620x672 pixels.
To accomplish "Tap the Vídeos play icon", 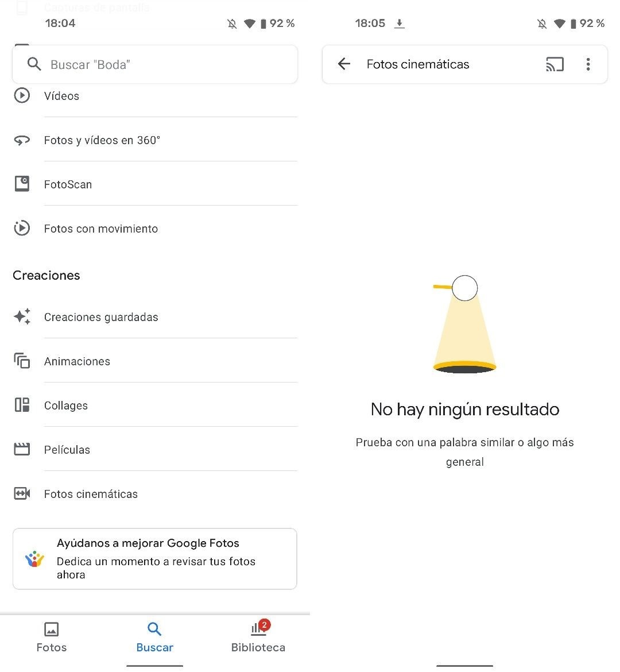I will point(22,95).
